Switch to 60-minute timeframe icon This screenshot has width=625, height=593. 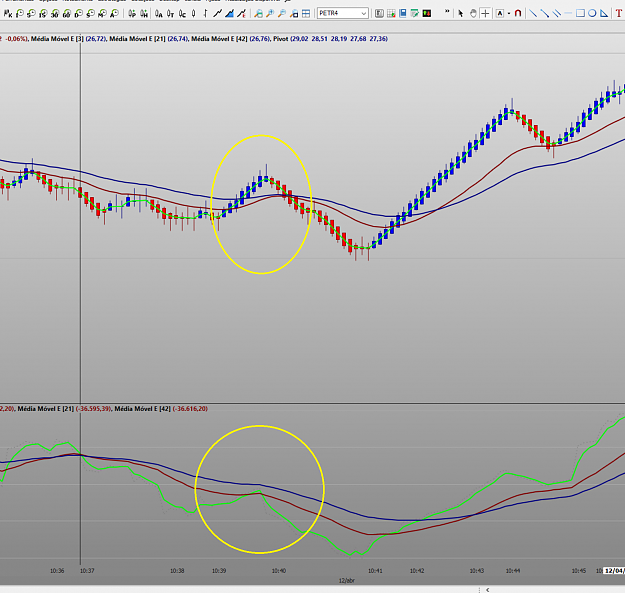tap(67, 14)
